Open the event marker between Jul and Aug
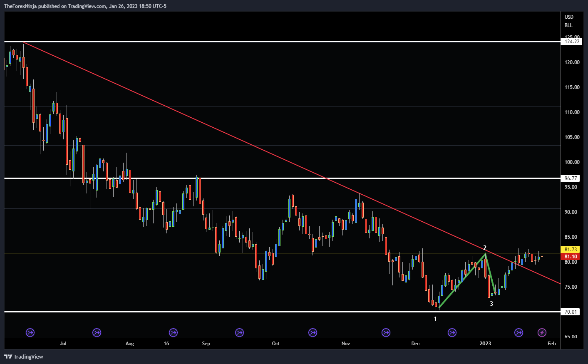 97,332
